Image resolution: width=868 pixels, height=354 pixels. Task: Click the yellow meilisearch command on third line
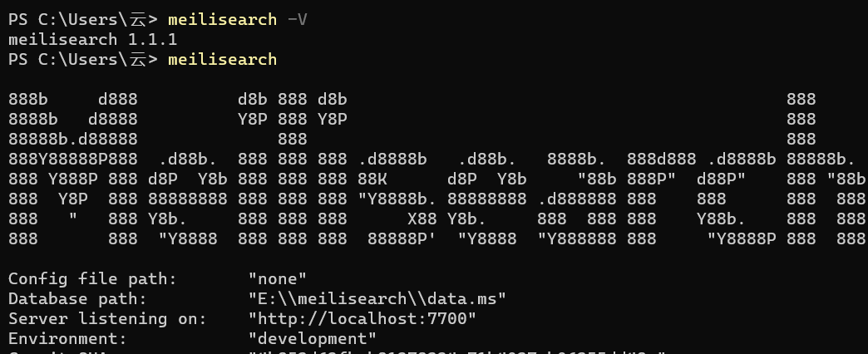click(223, 60)
